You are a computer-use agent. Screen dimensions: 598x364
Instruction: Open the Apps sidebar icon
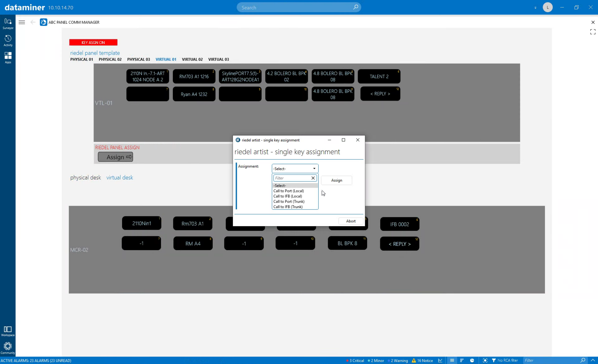(8, 58)
